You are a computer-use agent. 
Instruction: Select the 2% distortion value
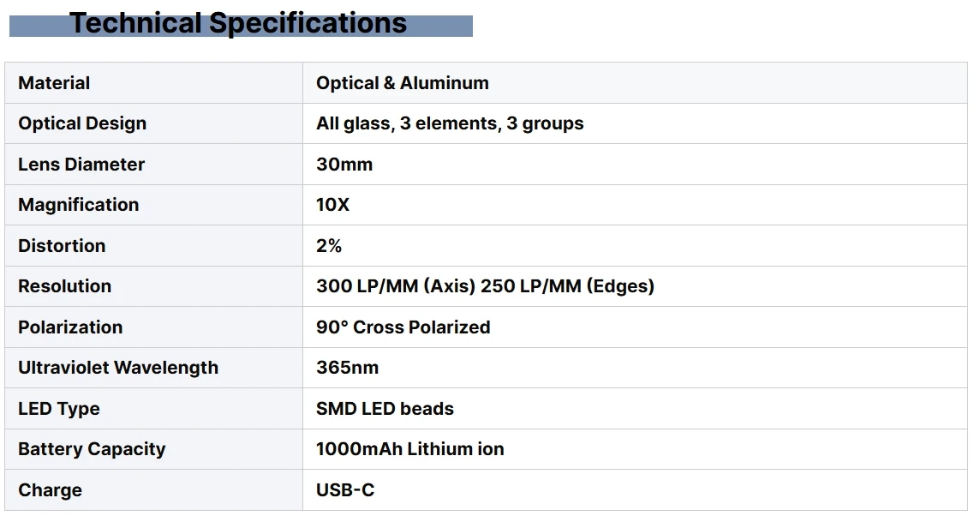tap(329, 246)
